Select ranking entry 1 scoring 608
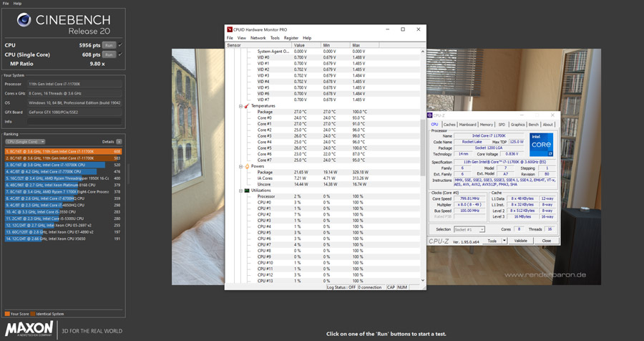Screen dimensions: 644x341 pos(63,151)
